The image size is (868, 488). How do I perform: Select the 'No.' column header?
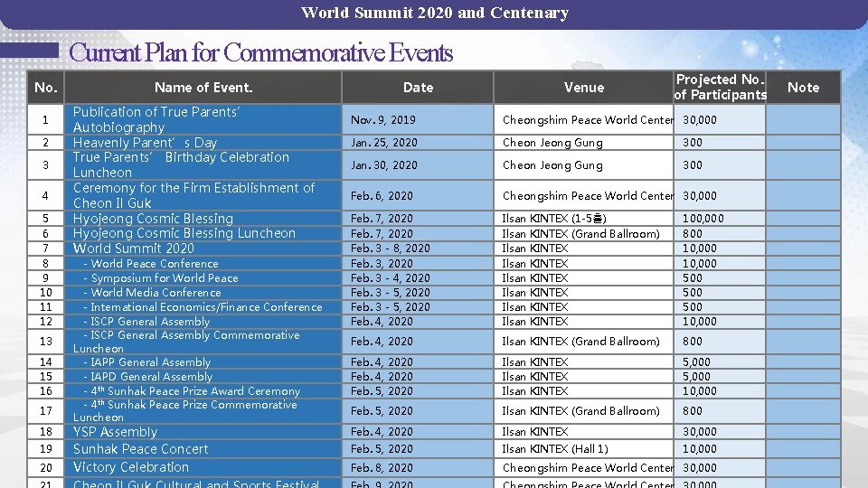(x=46, y=88)
